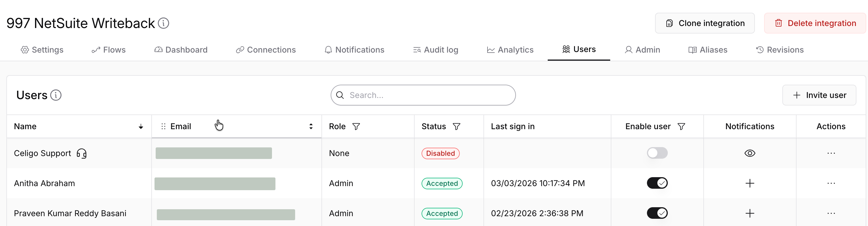Image resolution: width=868 pixels, height=226 pixels.
Task: Disable Praveen Kumar Reddy Basani user toggle
Action: point(657,213)
